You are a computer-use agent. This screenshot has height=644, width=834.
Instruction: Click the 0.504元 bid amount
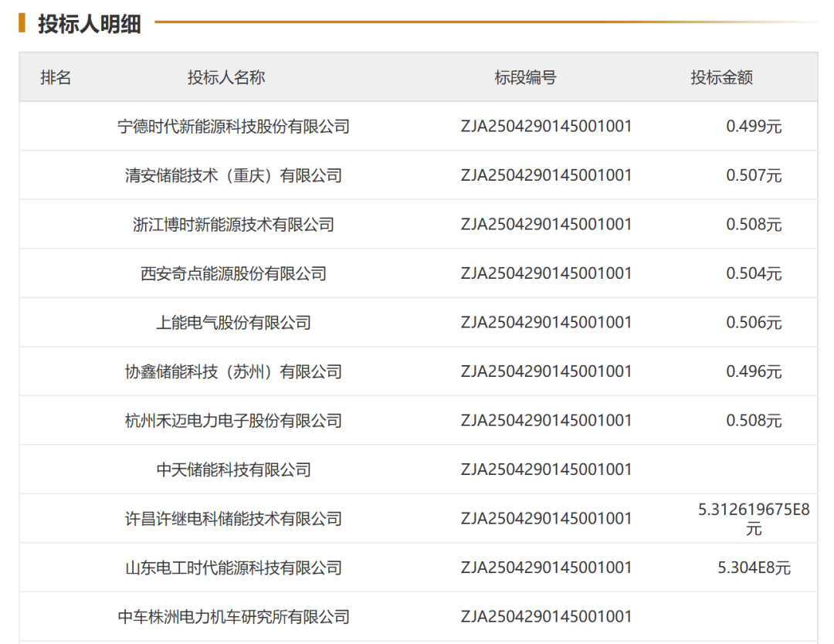[754, 273]
